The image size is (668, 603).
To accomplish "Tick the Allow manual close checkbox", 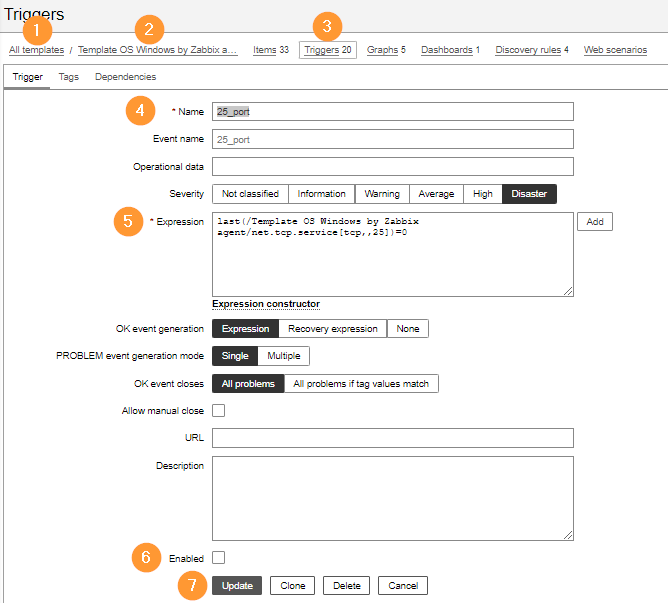I will 219,410.
